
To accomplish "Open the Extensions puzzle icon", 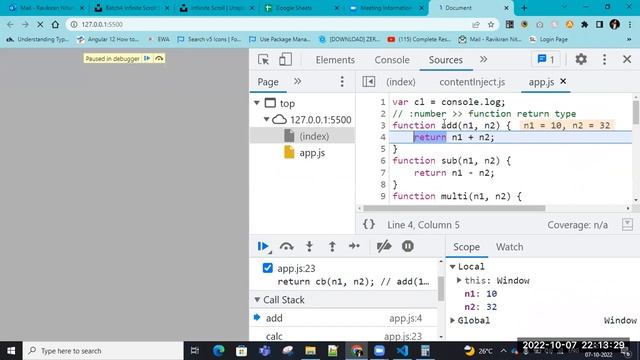I will [584, 24].
